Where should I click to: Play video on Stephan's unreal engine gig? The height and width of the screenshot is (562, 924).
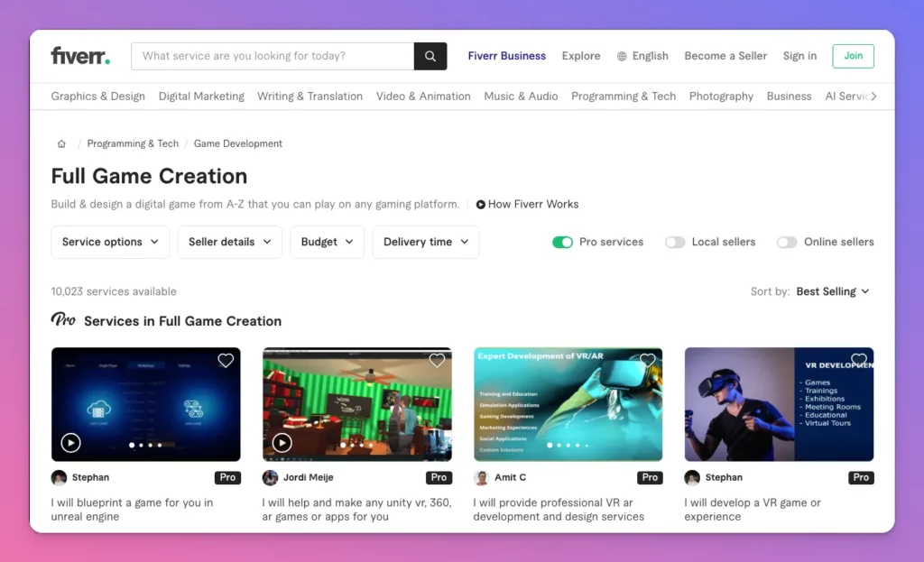pos(70,443)
